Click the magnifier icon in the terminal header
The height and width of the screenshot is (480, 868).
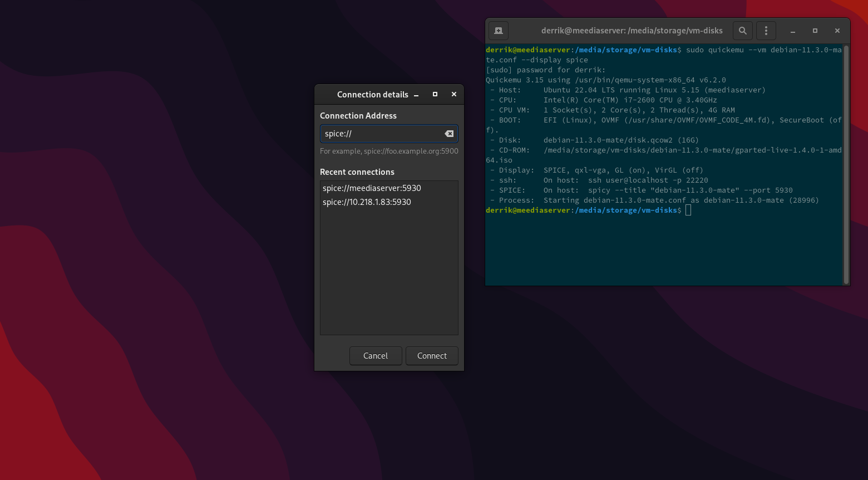pos(742,31)
